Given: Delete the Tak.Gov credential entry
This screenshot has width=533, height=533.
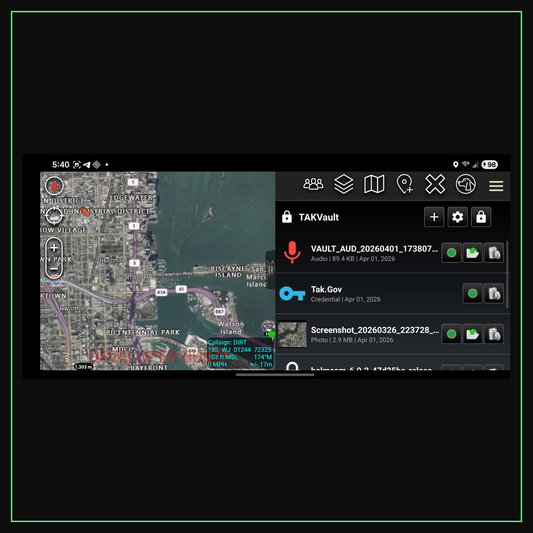Looking at the screenshot, I should tap(494, 293).
